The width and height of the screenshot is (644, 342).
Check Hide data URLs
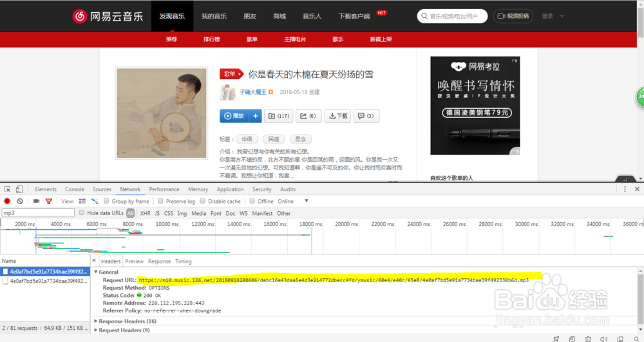click(82, 213)
